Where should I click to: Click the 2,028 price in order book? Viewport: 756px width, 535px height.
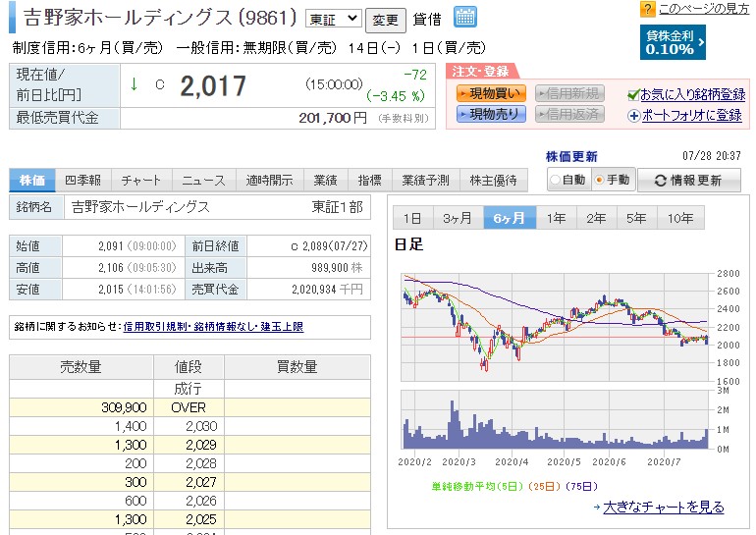pos(201,463)
